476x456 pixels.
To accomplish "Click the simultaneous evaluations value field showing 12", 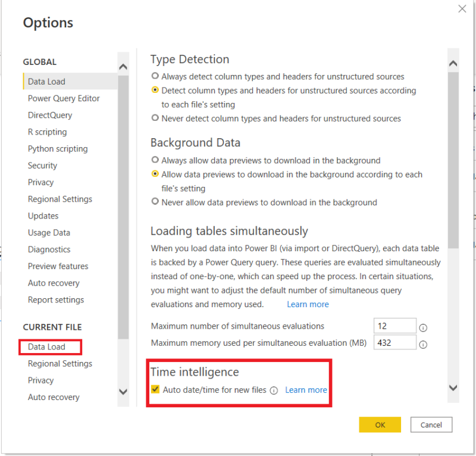I will [394, 326].
